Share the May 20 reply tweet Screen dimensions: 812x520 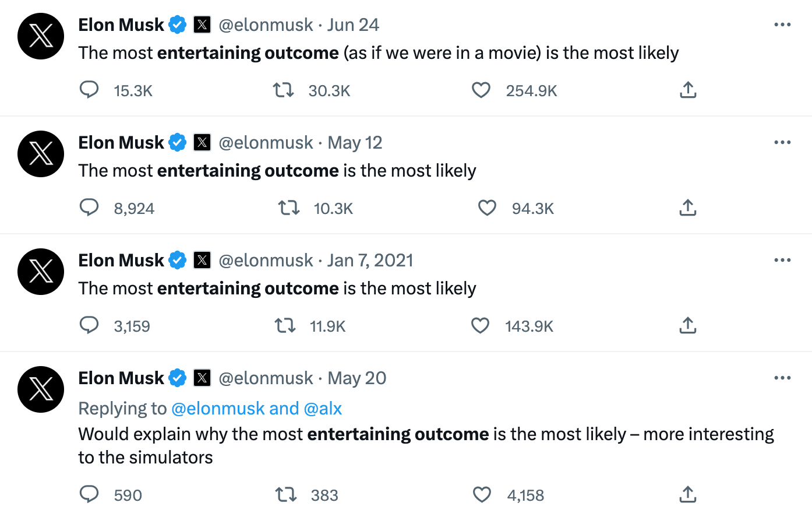pyautogui.click(x=687, y=494)
